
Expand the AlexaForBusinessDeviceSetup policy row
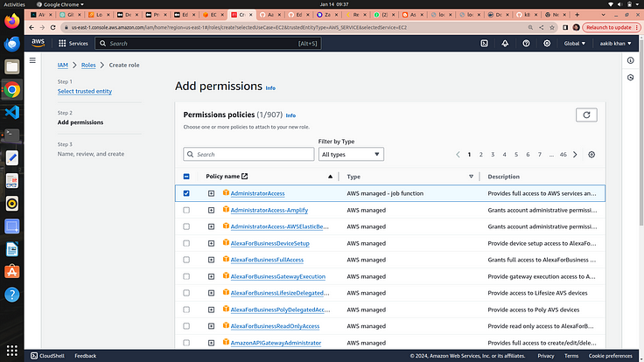(211, 243)
